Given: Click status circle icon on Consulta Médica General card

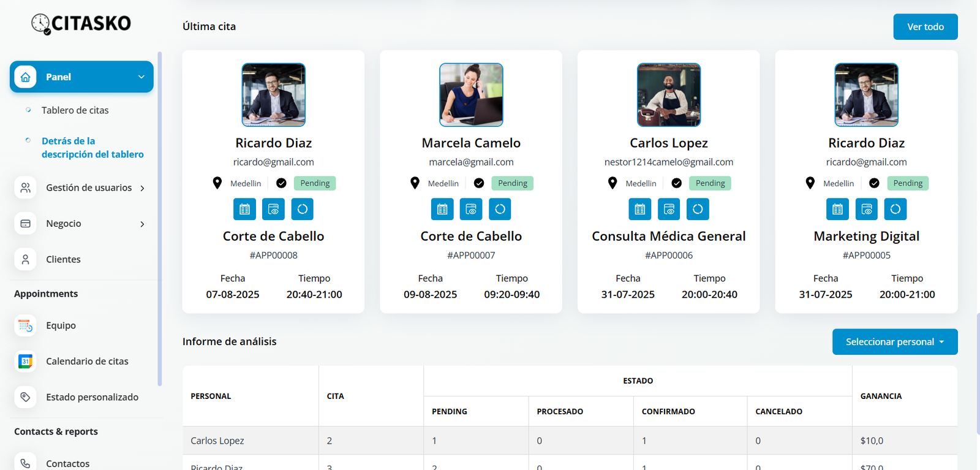Looking at the screenshot, I should (x=698, y=209).
